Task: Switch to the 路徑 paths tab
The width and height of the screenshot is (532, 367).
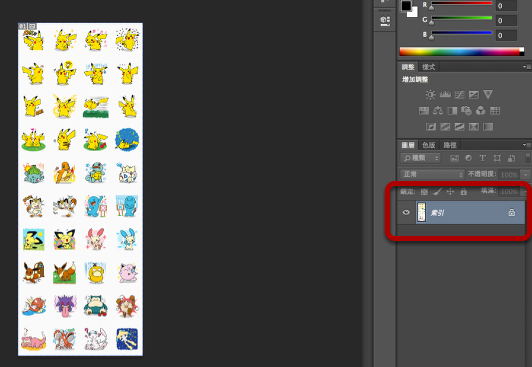Action: click(x=450, y=145)
